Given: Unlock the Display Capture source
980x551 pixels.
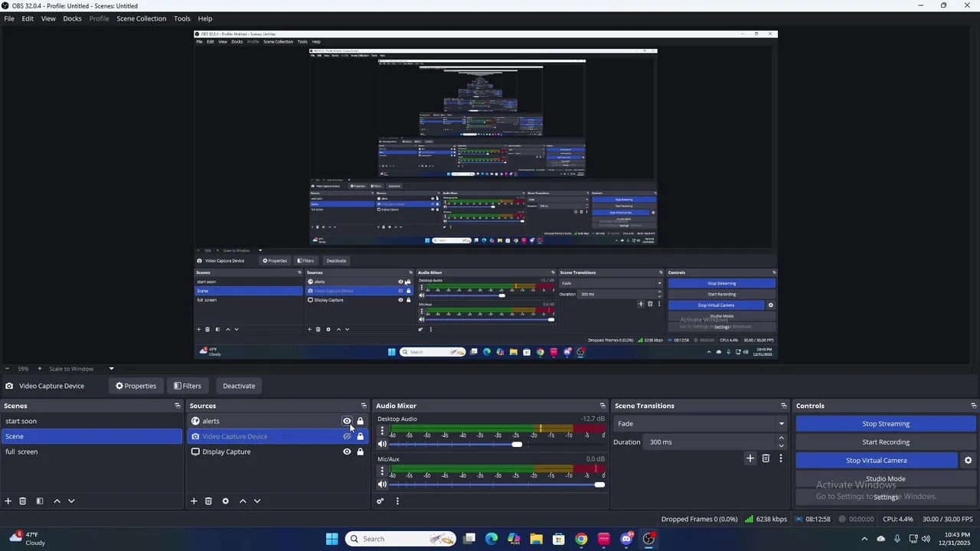Looking at the screenshot, I should tap(360, 452).
